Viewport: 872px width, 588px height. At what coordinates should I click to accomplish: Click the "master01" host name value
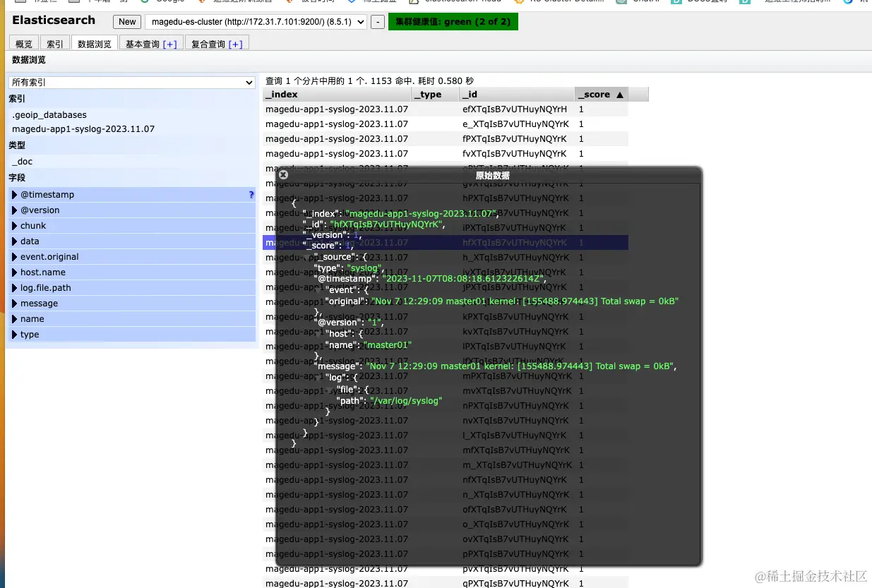point(388,345)
